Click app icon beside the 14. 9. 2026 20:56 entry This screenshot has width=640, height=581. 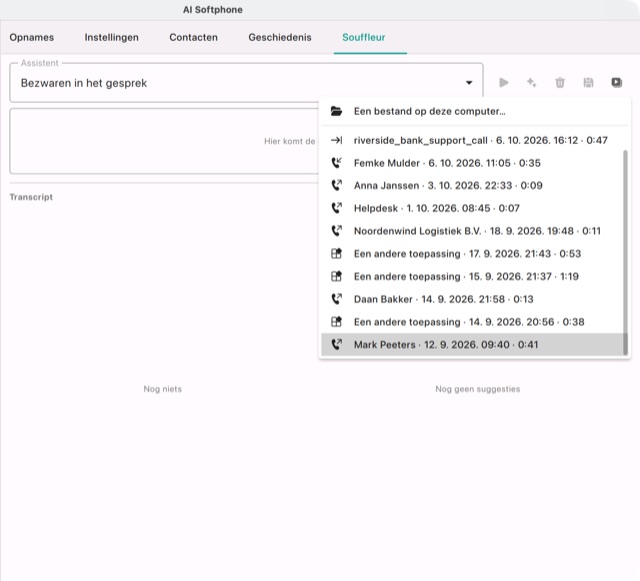pyautogui.click(x=336, y=322)
